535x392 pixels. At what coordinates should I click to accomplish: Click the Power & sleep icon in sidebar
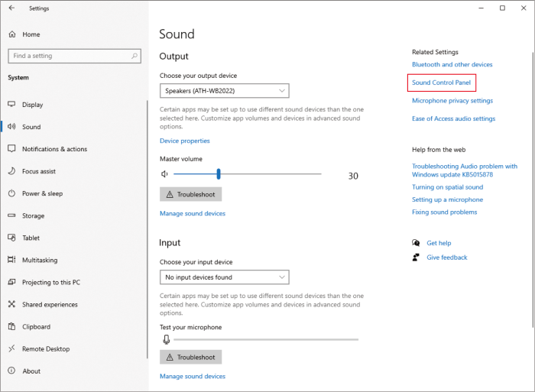click(x=12, y=193)
